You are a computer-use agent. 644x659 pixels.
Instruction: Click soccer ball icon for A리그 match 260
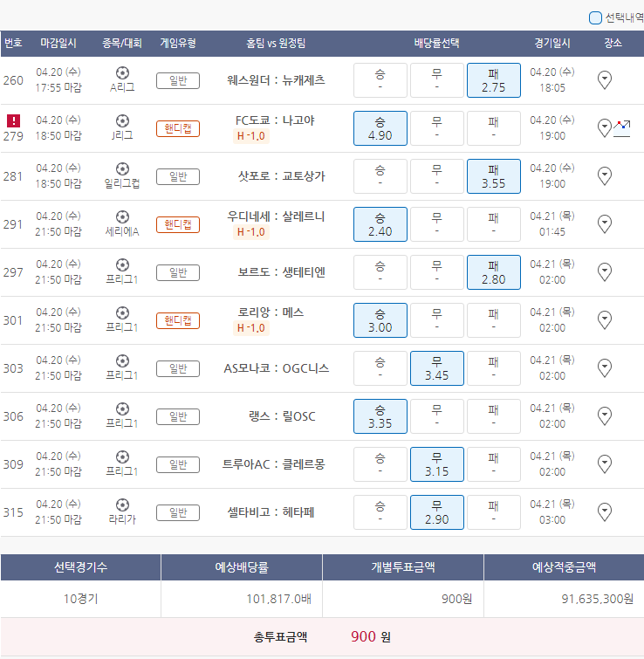[122, 73]
